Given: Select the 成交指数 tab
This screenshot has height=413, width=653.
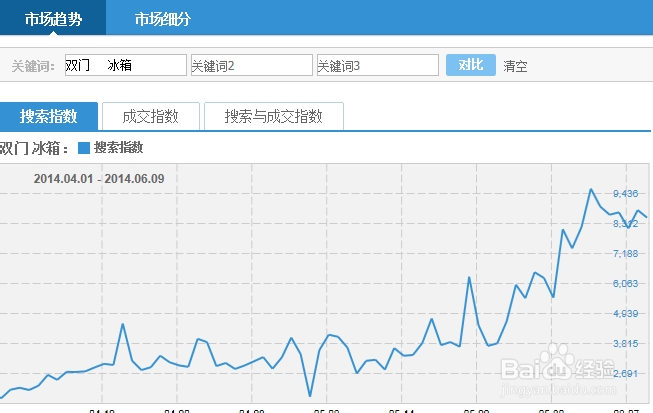Looking at the screenshot, I should 151,116.
